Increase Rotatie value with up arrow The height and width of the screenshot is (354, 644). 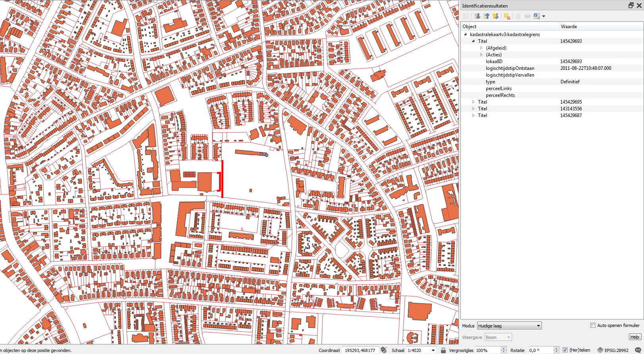[556, 348]
